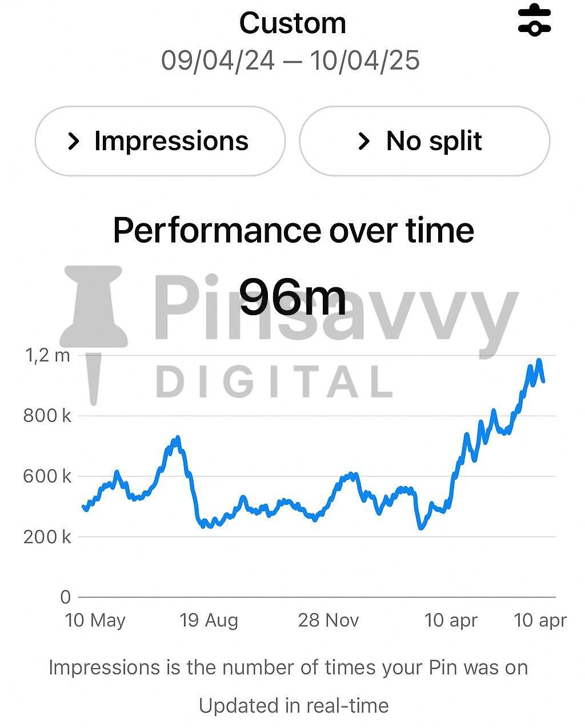Screen dimensions: 585x728
Task: Click the Impressions description text
Action: point(288,667)
